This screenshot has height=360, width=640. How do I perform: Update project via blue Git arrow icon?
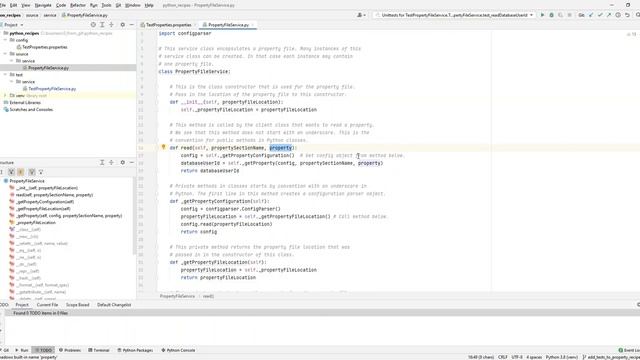point(591,15)
